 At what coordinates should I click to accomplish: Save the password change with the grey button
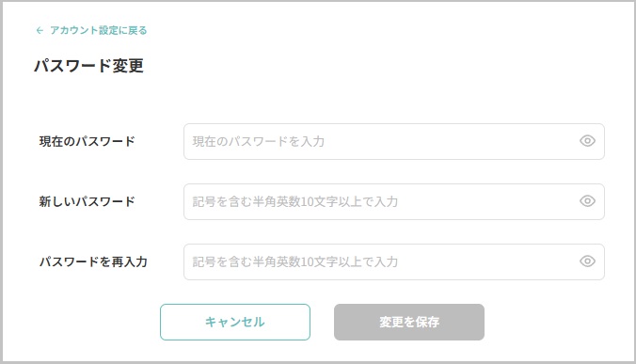point(409,322)
